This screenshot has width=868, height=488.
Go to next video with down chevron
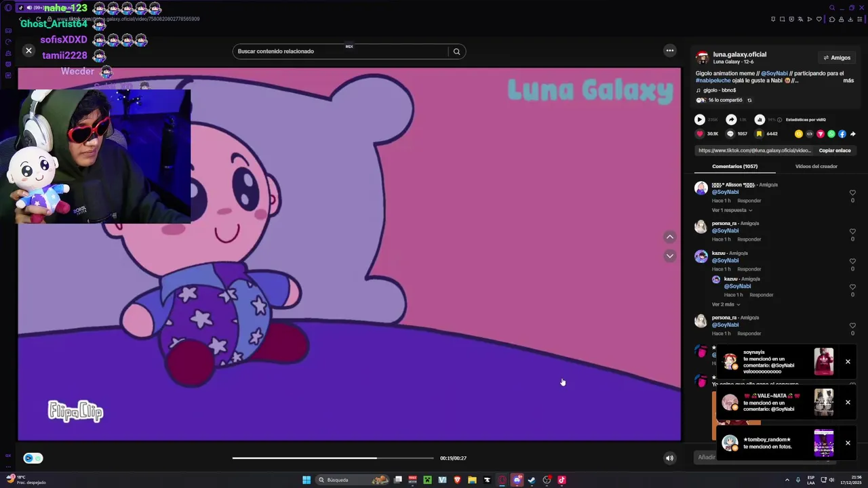coord(669,256)
